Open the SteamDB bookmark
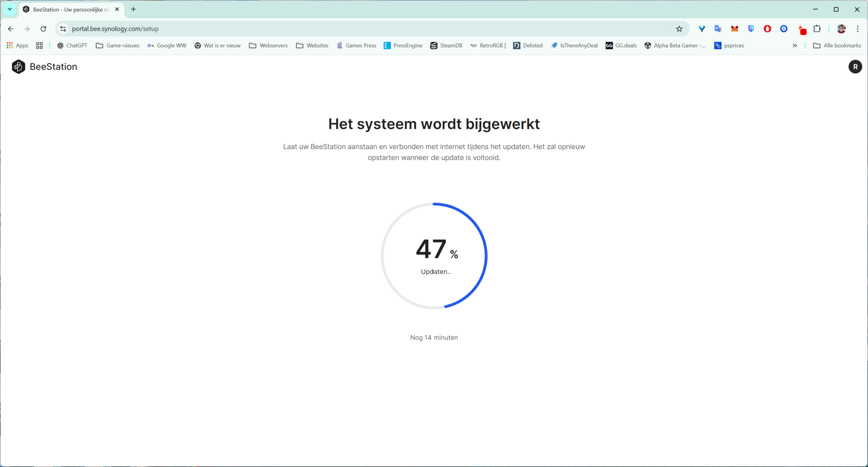 point(446,45)
